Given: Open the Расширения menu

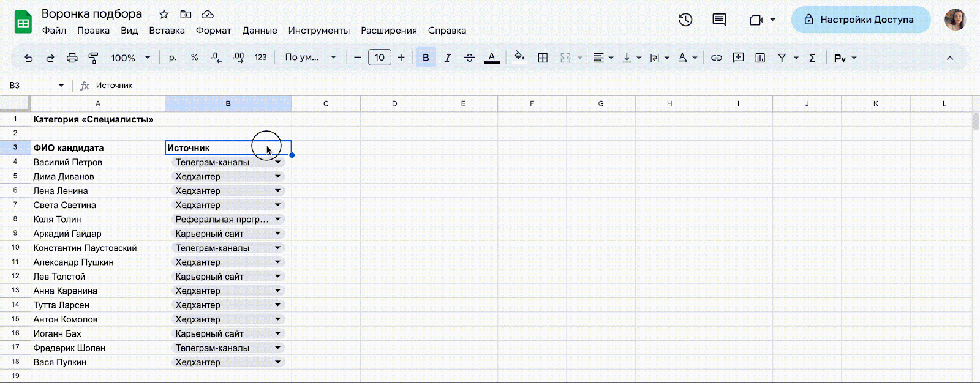Looking at the screenshot, I should tap(388, 31).
